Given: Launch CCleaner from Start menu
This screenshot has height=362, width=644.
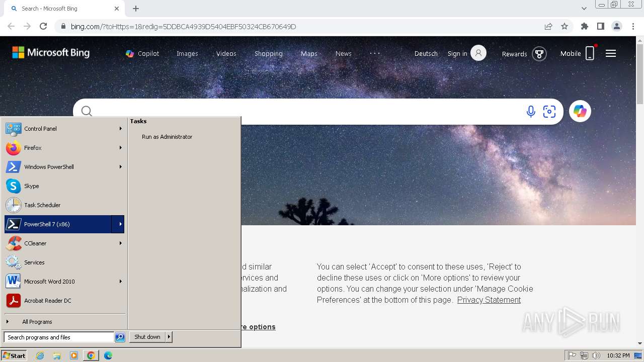Looking at the screenshot, I should click(x=64, y=243).
